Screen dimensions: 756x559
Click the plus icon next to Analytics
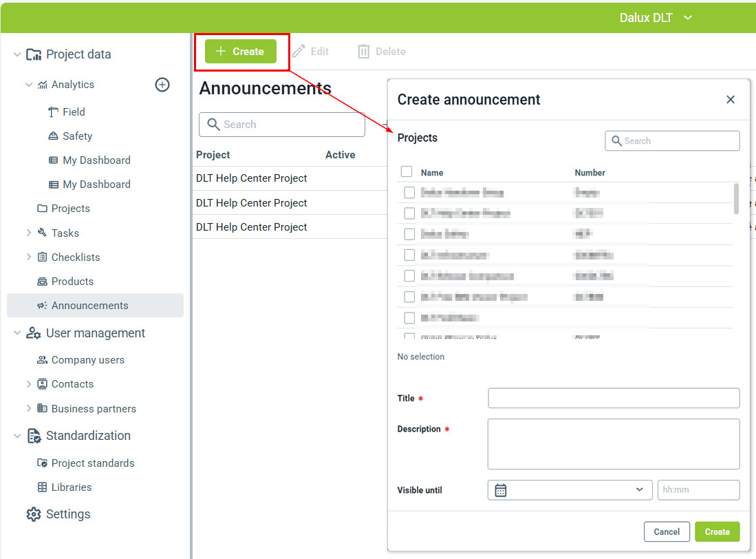[162, 85]
